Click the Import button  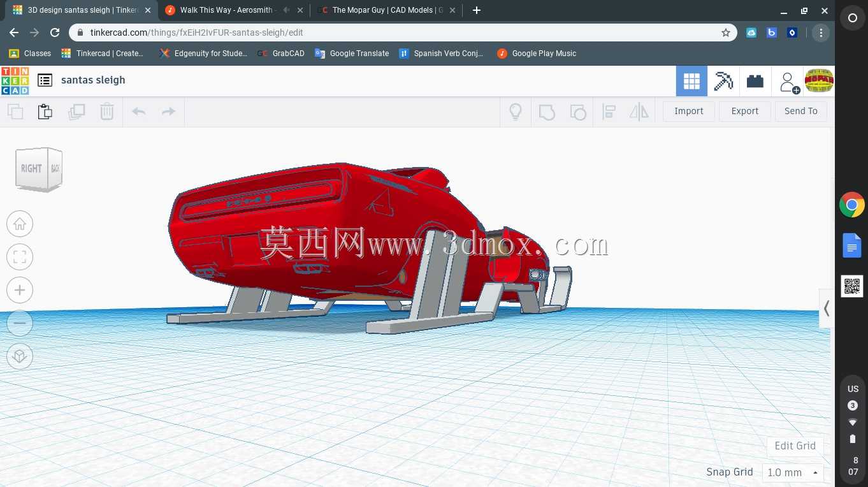(x=689, y=111)
